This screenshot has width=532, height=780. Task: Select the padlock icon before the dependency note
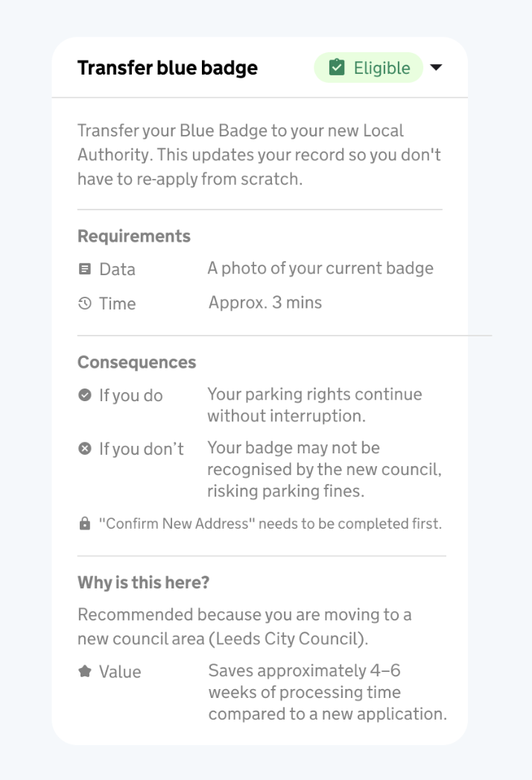[83, 523]
